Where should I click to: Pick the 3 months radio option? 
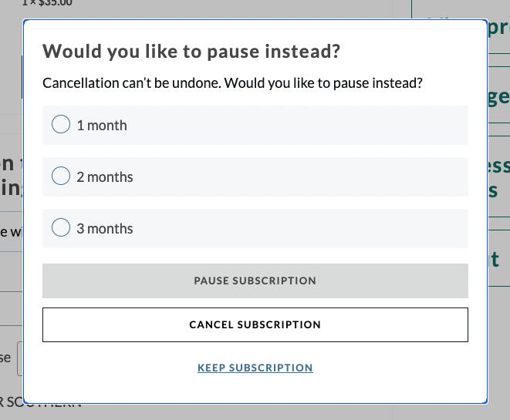tap(61, 228)
